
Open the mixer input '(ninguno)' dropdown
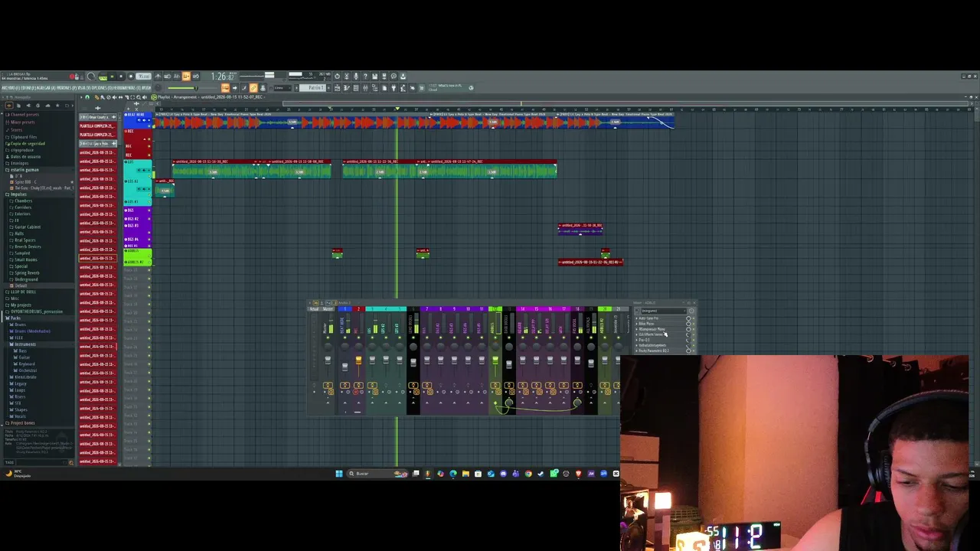point(664,311)
